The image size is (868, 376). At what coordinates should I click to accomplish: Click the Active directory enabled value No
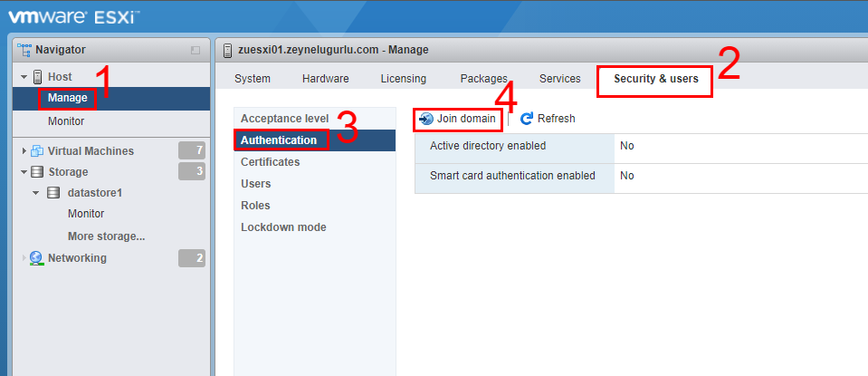626,146
